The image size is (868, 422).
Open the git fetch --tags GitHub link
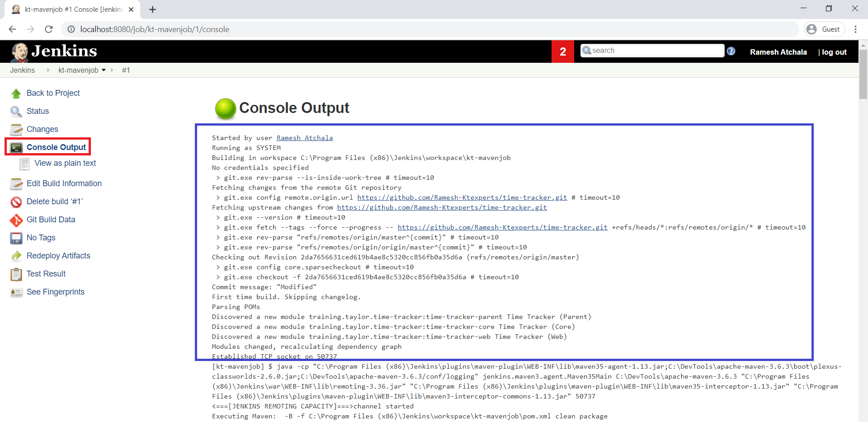click(x=503, y=227)
